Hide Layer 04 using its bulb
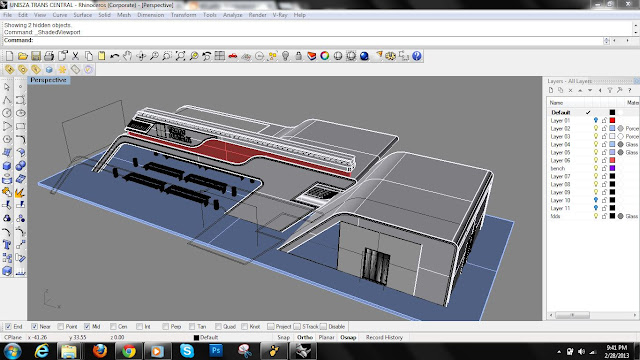 [596, 144]
